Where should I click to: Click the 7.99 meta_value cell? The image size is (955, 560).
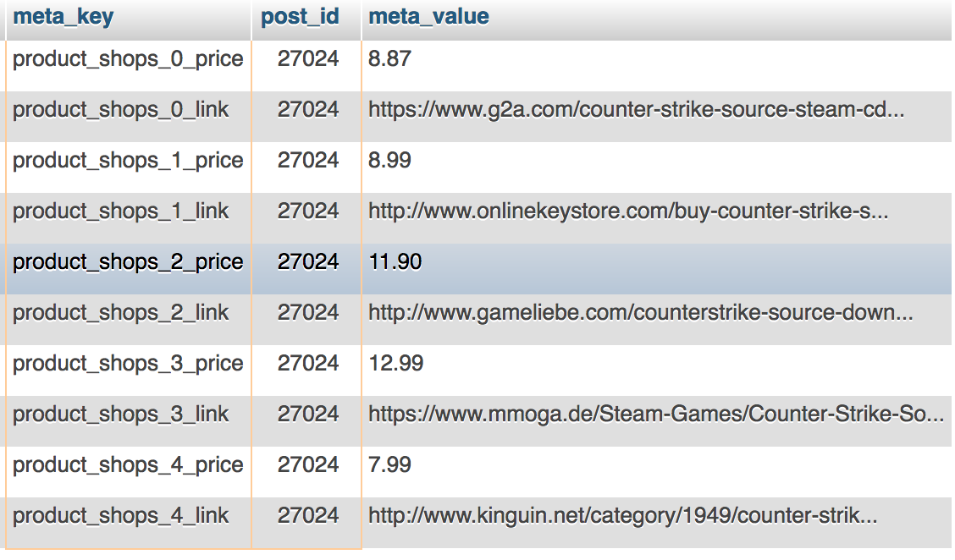(657, 472)
